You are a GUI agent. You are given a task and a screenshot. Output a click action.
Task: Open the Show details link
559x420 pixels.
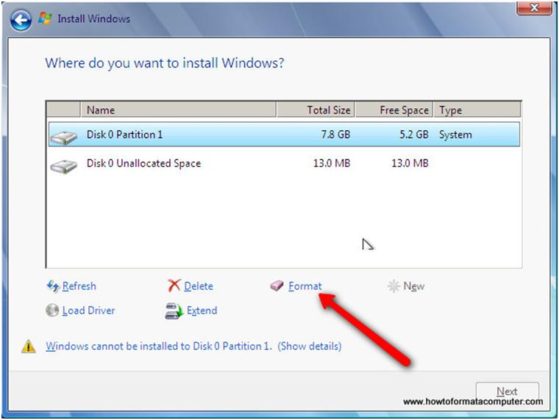309,346
